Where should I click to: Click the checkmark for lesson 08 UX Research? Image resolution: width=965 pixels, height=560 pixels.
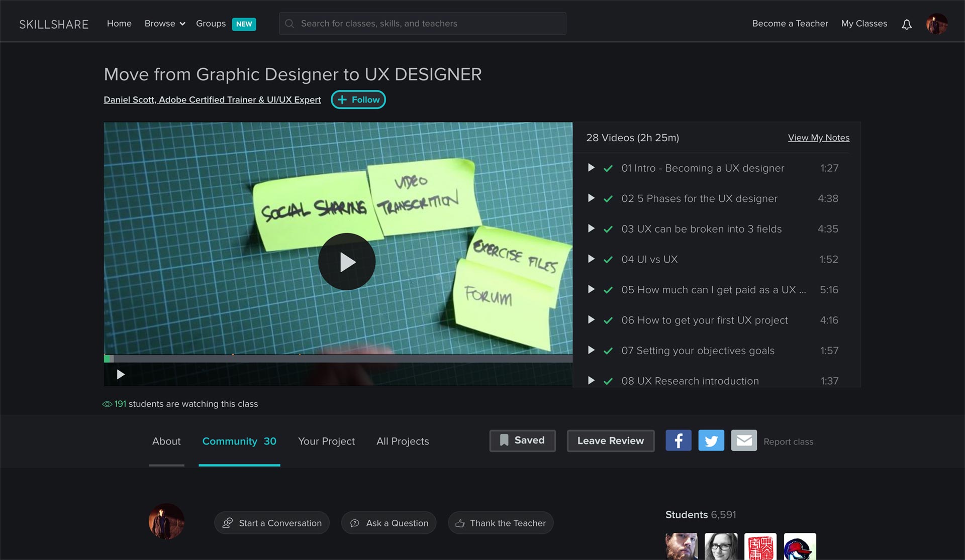tap(608, 381)
